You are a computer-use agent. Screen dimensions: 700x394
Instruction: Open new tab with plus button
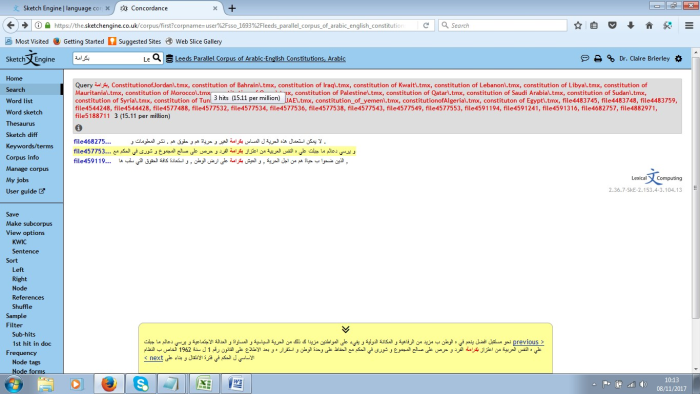click(232, 8)
